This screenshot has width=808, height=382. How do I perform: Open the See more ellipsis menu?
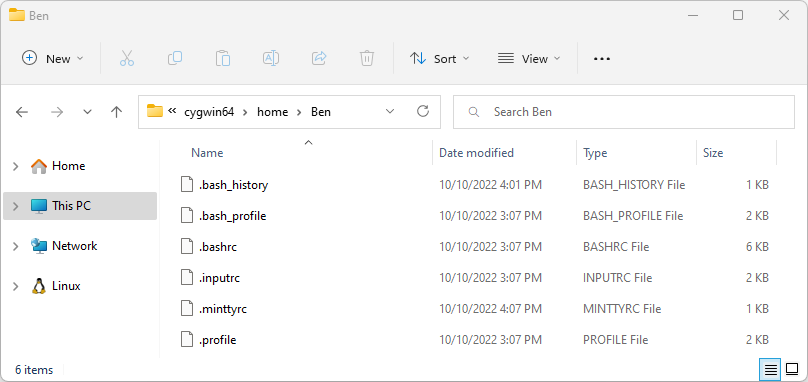pyautogui.click(x=602, y=59)
